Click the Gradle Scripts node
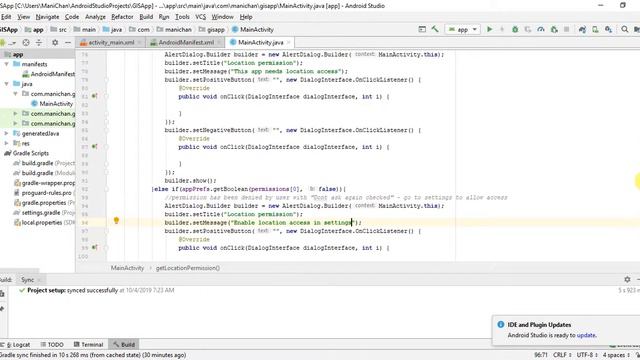The width and height of the screenshot is (640, 360). point(31,153)
